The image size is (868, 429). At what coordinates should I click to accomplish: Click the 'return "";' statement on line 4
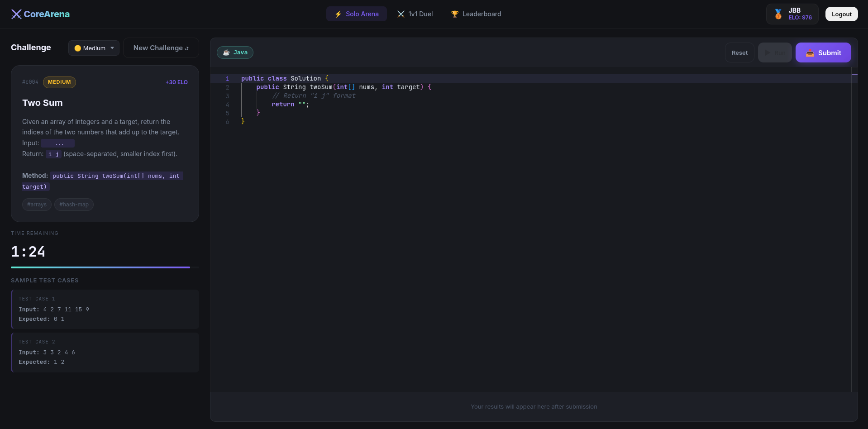[291, 105]
